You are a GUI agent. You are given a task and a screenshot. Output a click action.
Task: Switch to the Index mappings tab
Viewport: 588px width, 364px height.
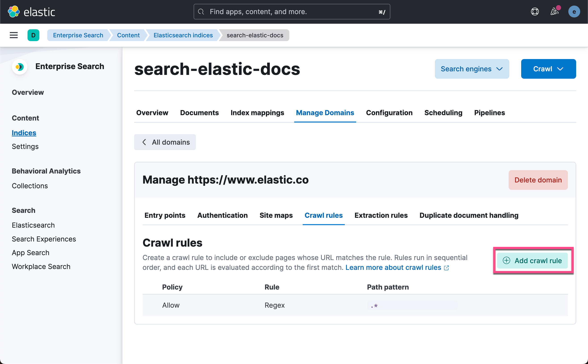(x=257, y=113)
